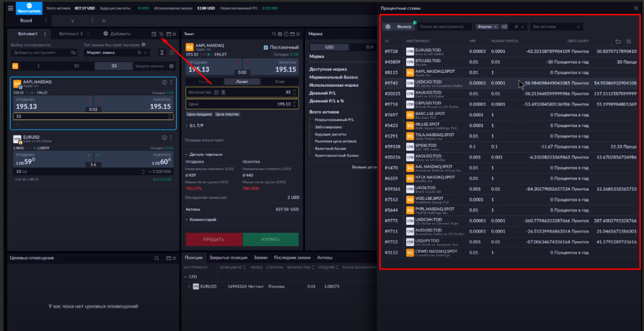Open Тип активов dropdown
The image size is (644, 331).
click(x=556, y=26)
